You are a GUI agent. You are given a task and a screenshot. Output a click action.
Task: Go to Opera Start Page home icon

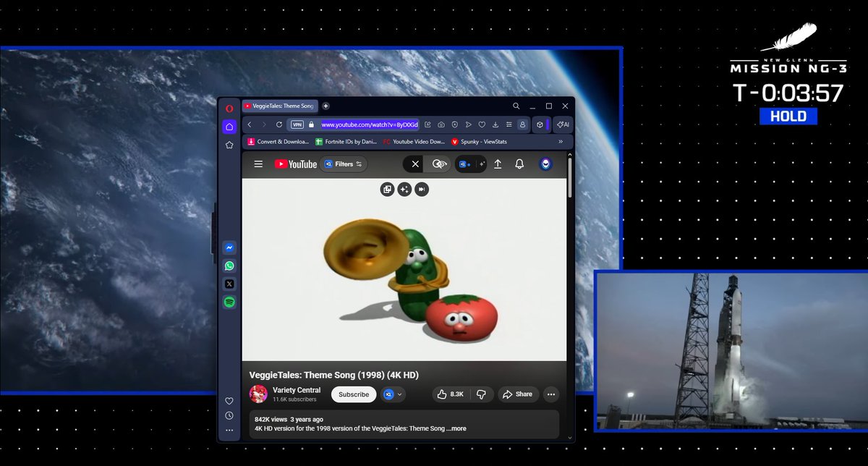229,127
